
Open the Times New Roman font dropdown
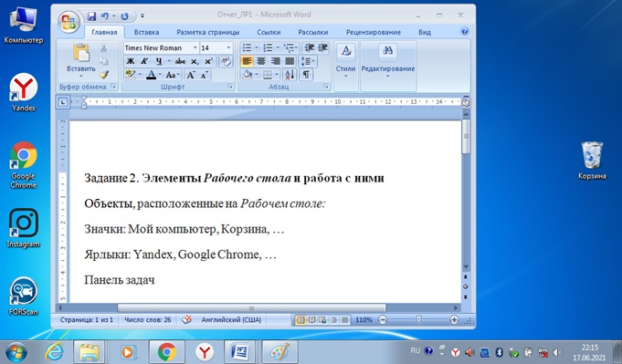195,48
